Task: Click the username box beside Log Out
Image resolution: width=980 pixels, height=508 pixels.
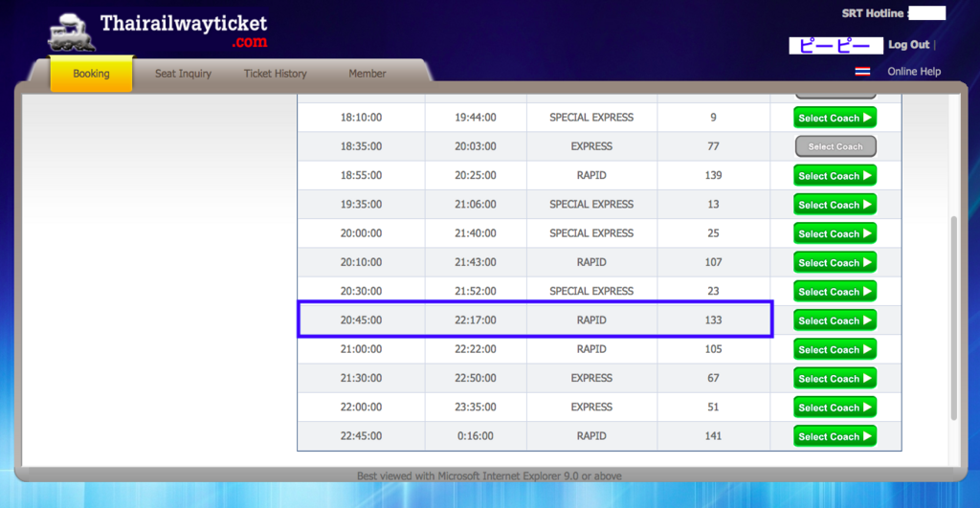Action: pos(835,46)
